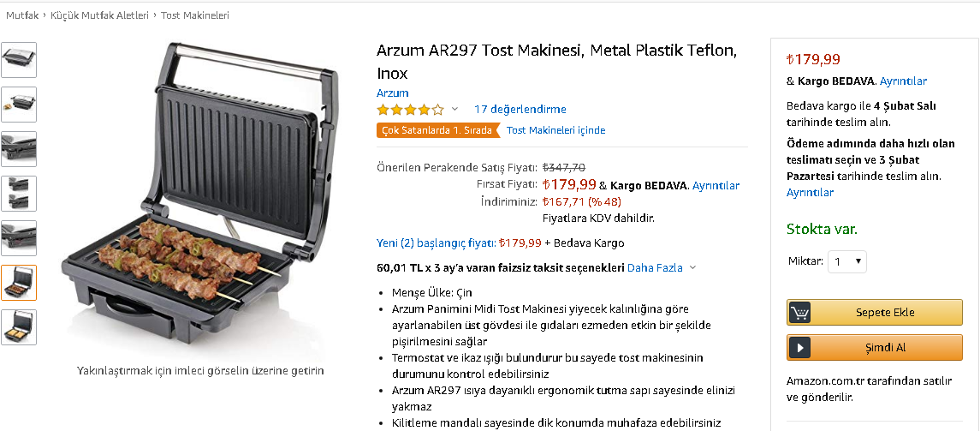Open the 17 değerlendirme reviews link
Viewport: 980px width, 431px height.
click(x=520, y=110)
